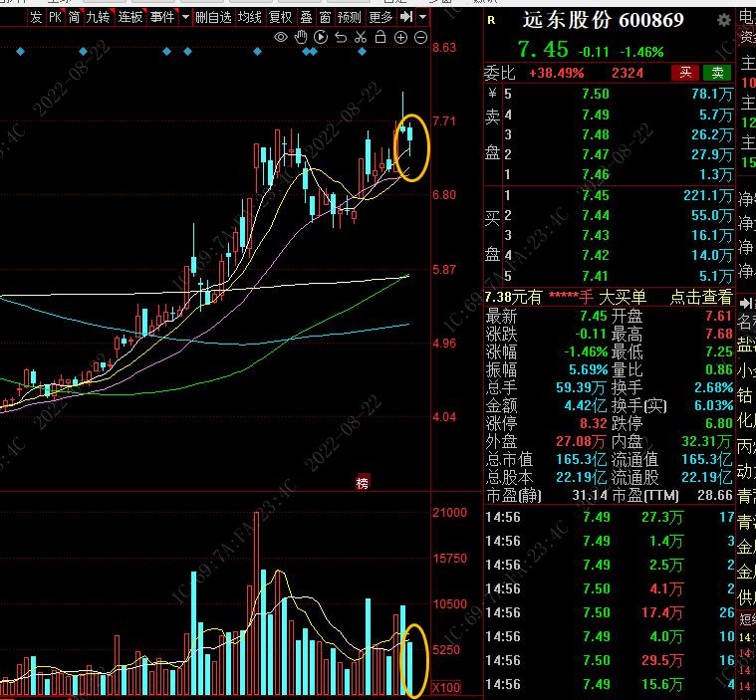Click the yellow R badge beside 远东股份
Viewport: 756px width, 700px height.
pyautogui.click(x=491, y=20)
